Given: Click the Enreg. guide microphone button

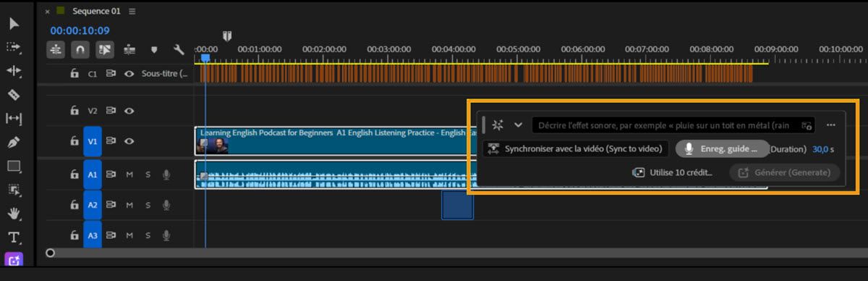Looking at the screenshot, I should 722,148.
